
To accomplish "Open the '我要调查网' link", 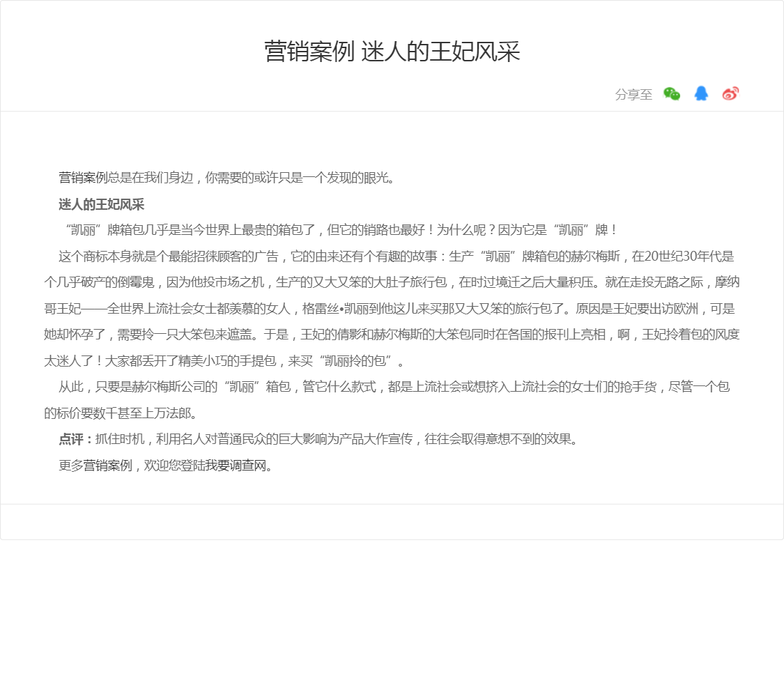I will pyautogui.click(x=236, y=466).
